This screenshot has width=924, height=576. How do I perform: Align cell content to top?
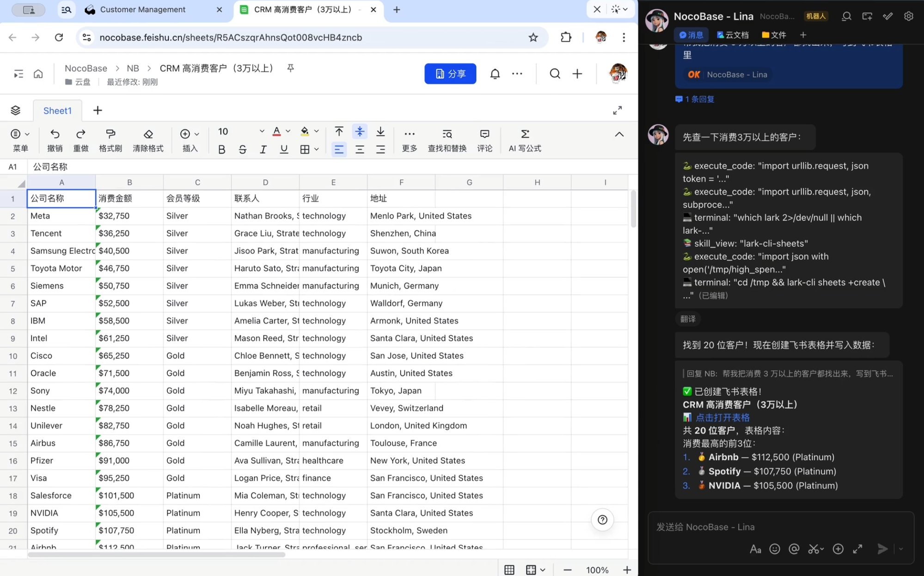point(339,132)
